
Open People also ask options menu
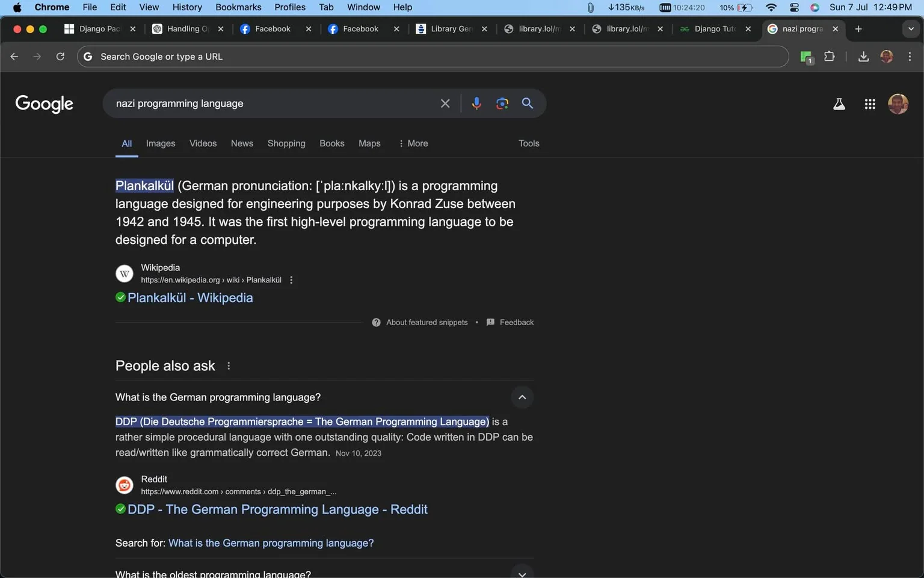[x=229, y=366]
